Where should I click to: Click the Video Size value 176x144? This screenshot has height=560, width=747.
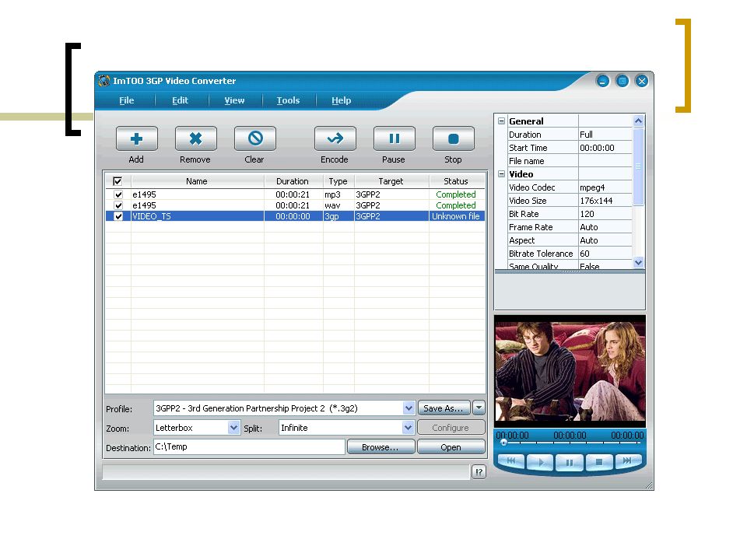[605, 201]
